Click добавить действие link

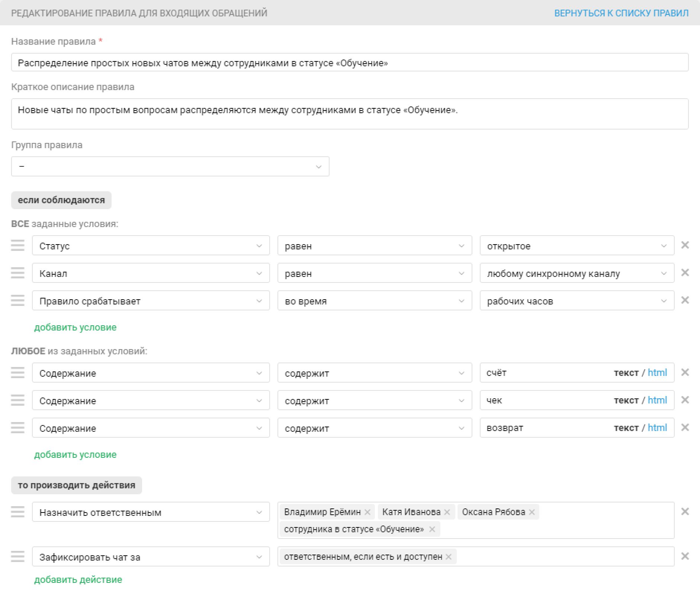pyautogui.click(x=78, y=580)
